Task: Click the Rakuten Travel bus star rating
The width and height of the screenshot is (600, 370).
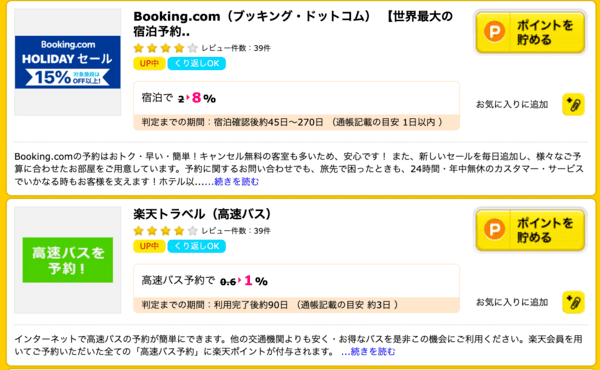Action: [x=165, y=231]
